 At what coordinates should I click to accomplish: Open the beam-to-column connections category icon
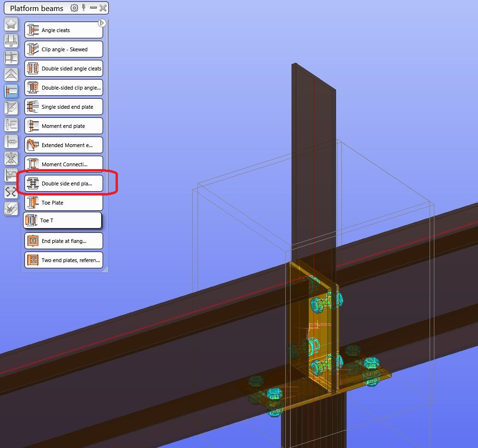pyautogui.click(x=11, y=57)
